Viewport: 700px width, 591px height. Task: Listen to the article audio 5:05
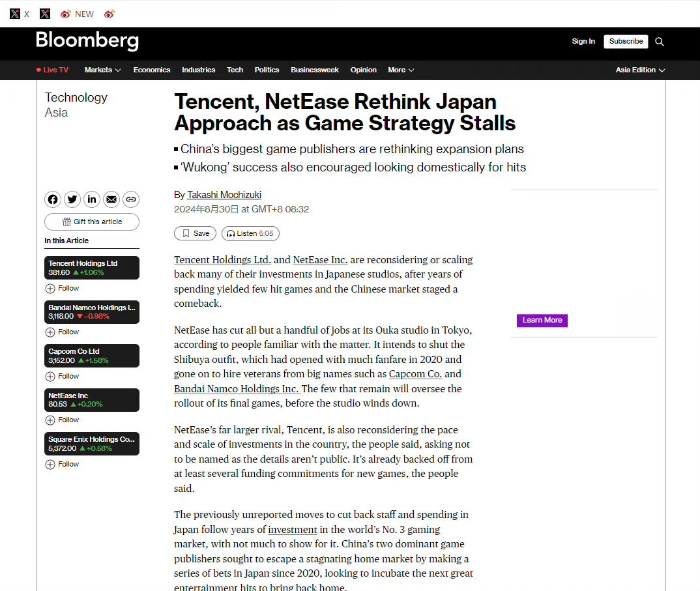click(250, 233)
